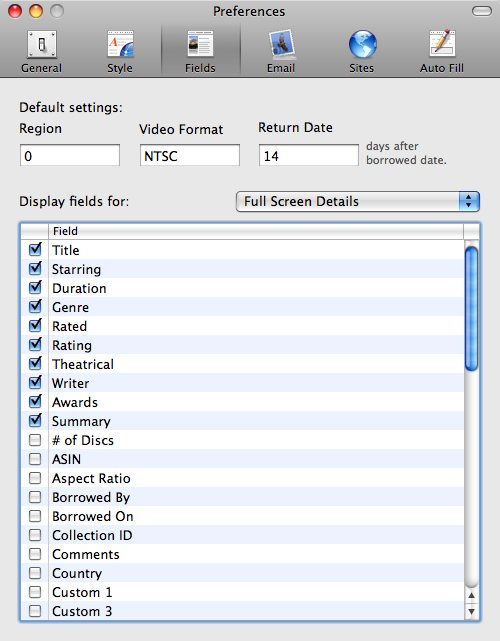500x641 pixels.
Task: Click the toolbar toggle pill in title bar
Action: 482,11
